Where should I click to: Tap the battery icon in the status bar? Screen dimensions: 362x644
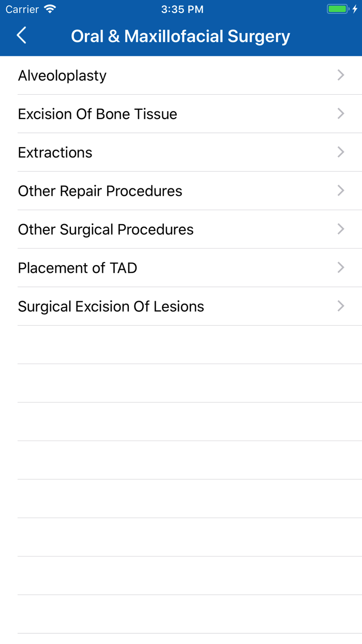point(337,9)
